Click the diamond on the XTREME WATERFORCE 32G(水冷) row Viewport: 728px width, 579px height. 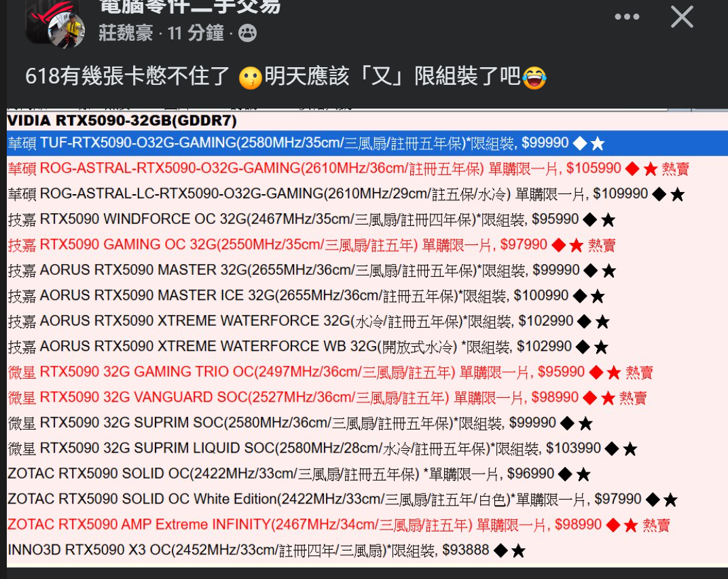[585, 322]
